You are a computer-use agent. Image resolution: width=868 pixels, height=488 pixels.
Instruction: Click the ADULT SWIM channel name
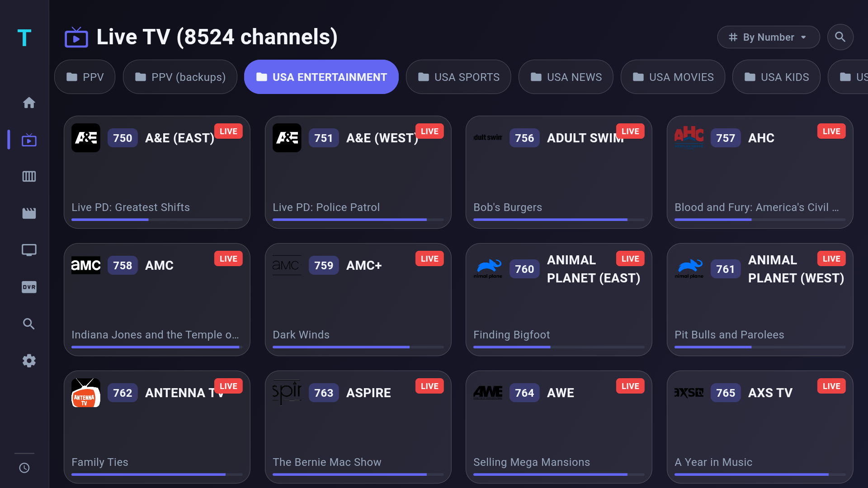point(585,138)
